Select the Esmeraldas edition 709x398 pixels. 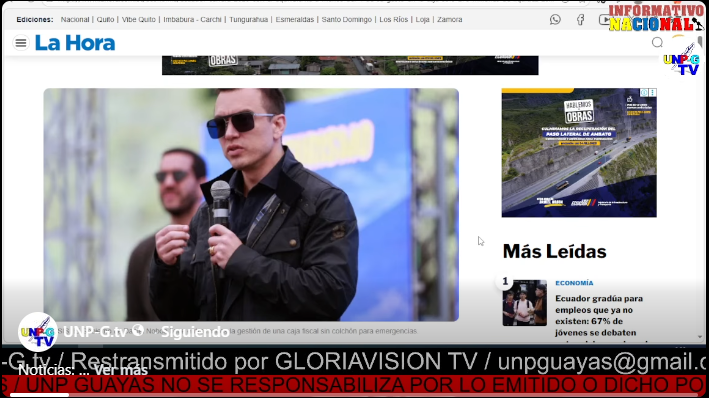(295, 19)
